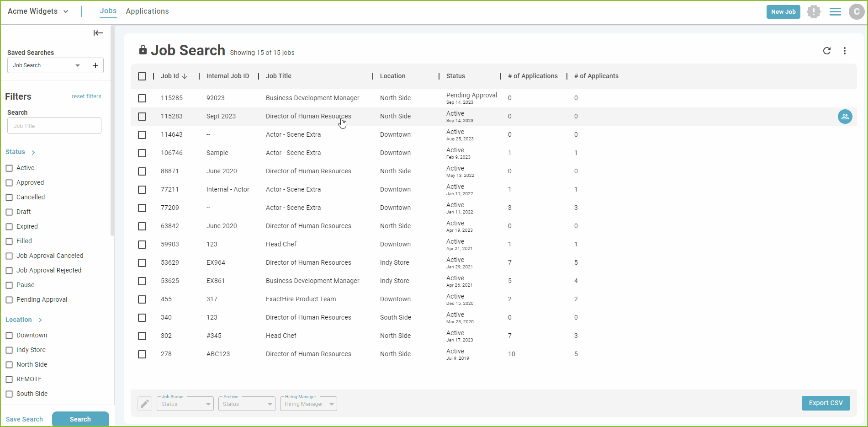Switch to the Applications tab

click(147, 11)
